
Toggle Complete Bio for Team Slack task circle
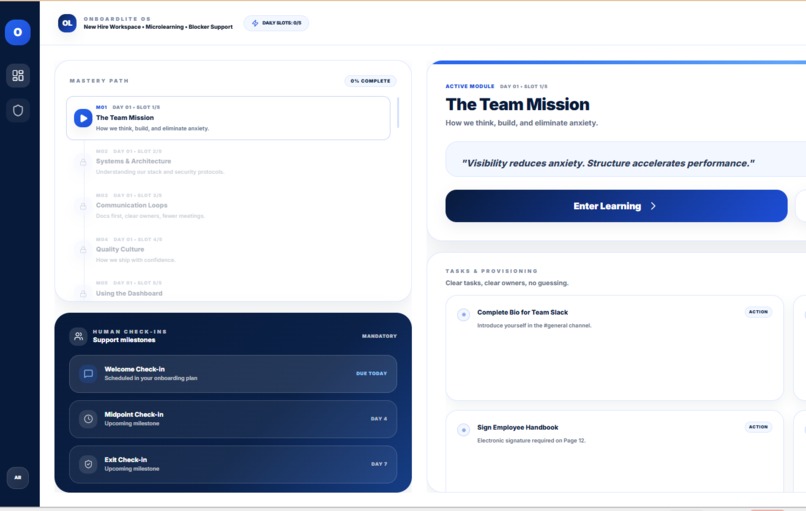[x=463, y=314]
